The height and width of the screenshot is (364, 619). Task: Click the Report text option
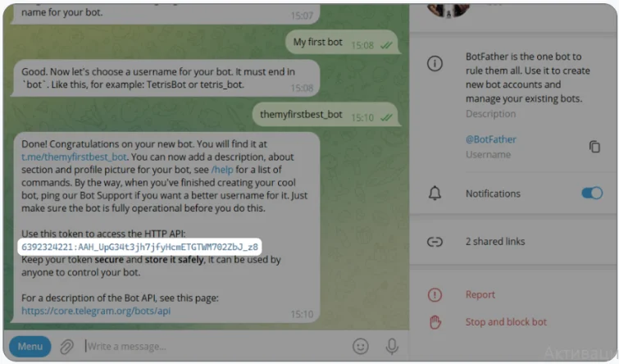pos(480,294)
